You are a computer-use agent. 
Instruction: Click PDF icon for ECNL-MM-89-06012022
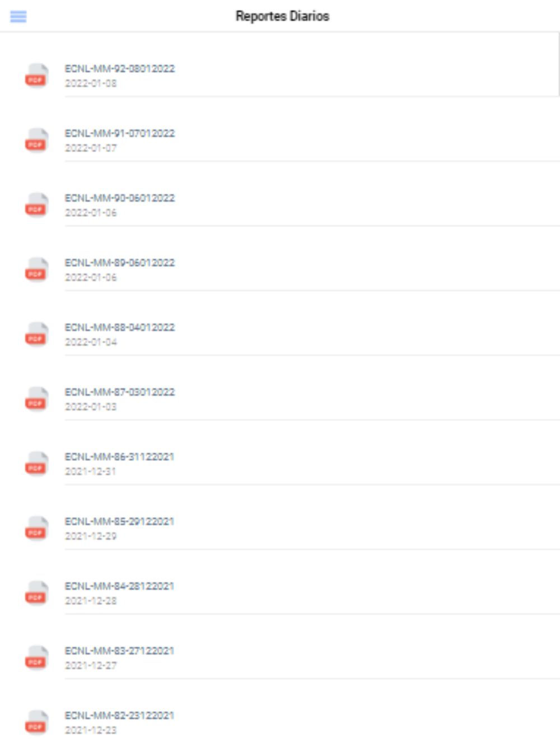(36, 269)
